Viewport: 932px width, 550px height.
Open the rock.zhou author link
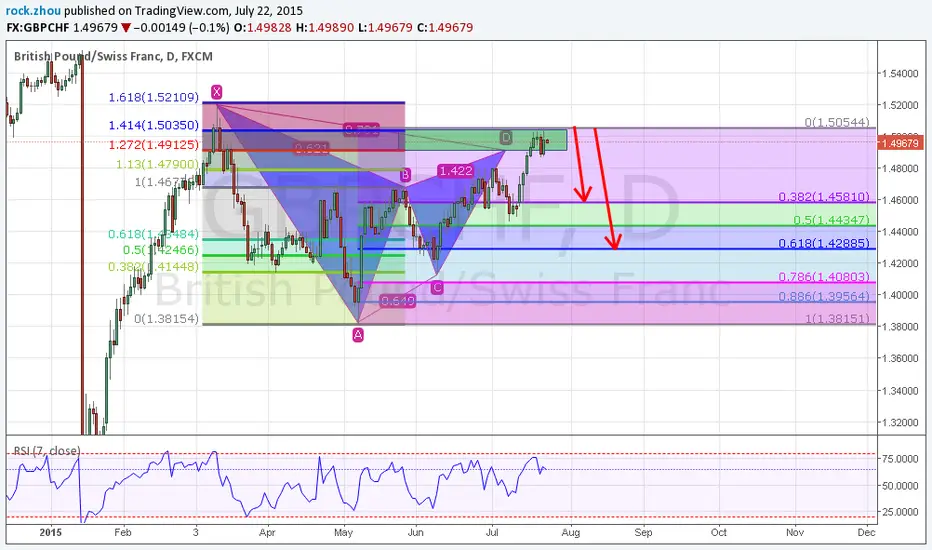pos(33,11)
